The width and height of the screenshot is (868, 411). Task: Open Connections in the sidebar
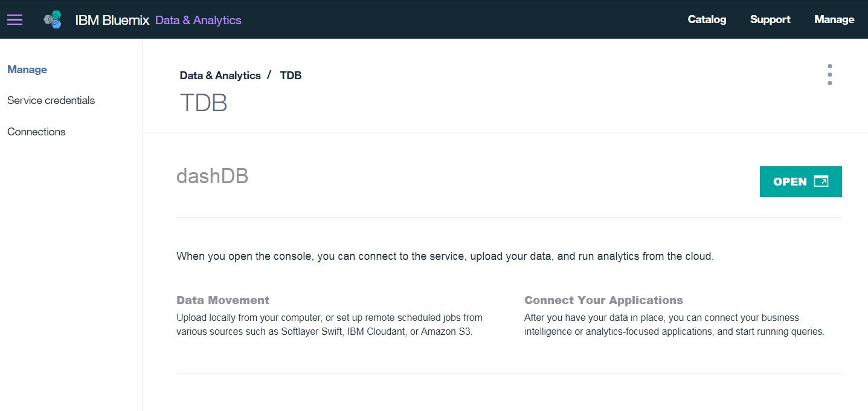36,132
